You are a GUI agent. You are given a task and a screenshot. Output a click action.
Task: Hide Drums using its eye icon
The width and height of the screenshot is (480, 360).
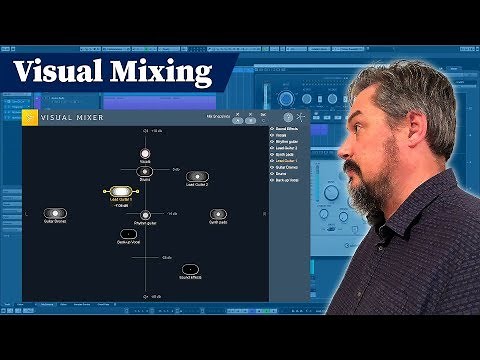272,174
